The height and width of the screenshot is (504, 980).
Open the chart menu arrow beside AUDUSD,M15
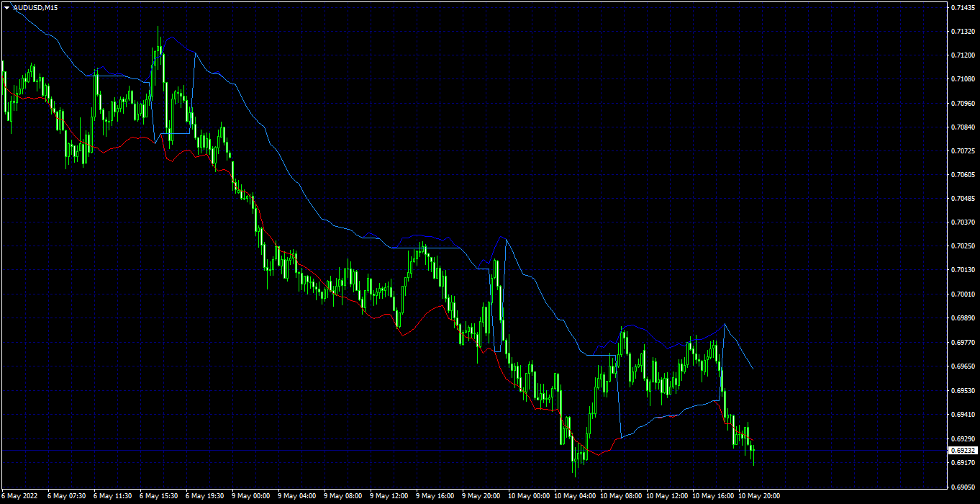(x=6, y=7)
